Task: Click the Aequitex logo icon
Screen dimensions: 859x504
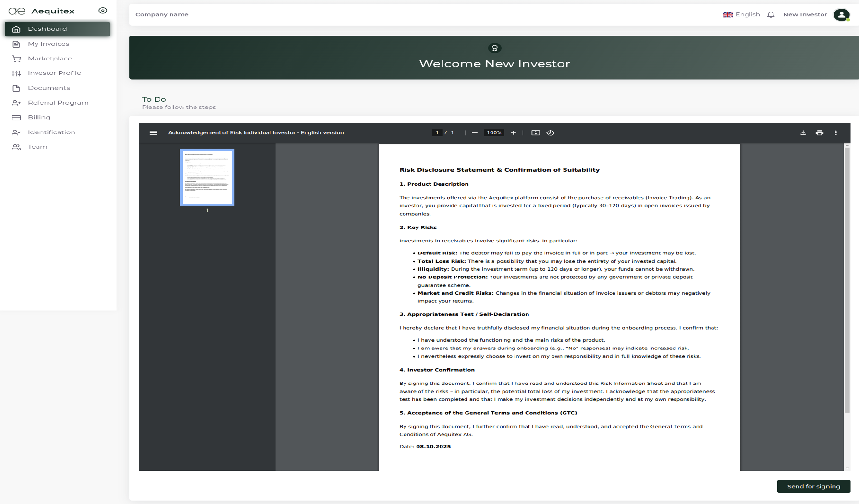Action: pos(17,11)
